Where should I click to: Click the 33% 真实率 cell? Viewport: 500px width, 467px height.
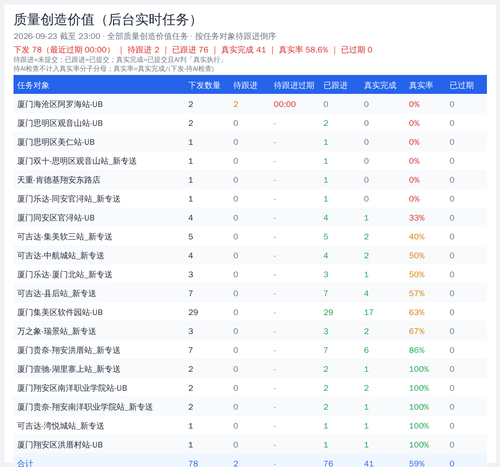(417, 218)
